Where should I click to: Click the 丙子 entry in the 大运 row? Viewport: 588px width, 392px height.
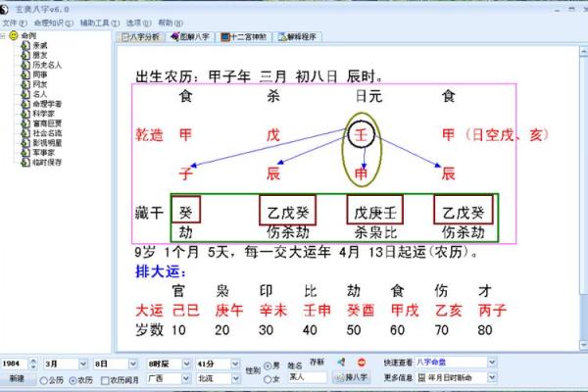(x=492, y=311)
